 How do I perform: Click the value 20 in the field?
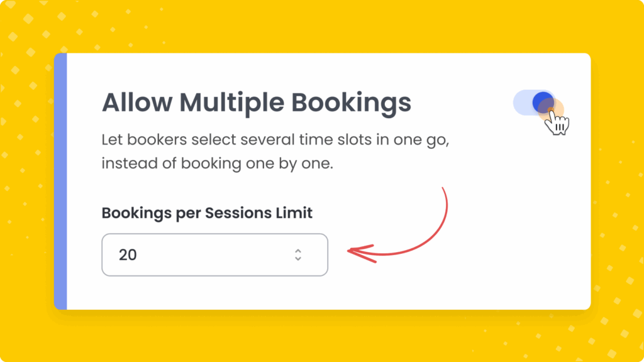[128, 255]
